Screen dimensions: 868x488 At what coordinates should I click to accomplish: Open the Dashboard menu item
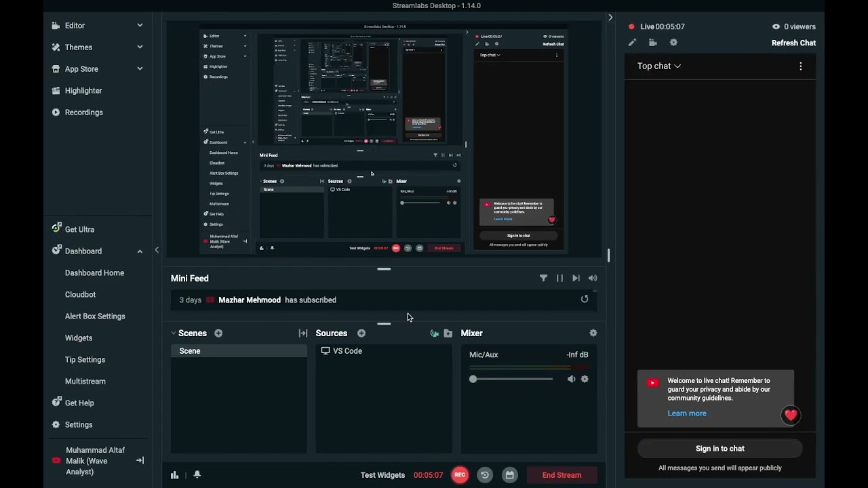(x=83, y=251)
